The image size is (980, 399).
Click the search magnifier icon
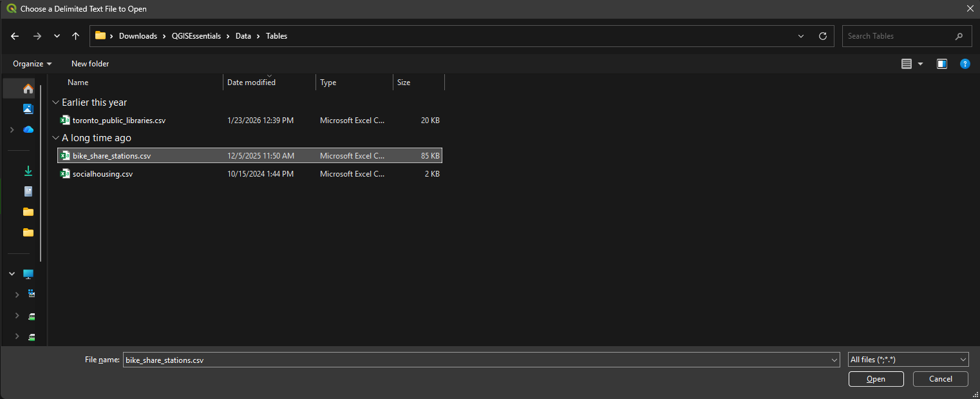pyautogui.click(x=959, y=36)
